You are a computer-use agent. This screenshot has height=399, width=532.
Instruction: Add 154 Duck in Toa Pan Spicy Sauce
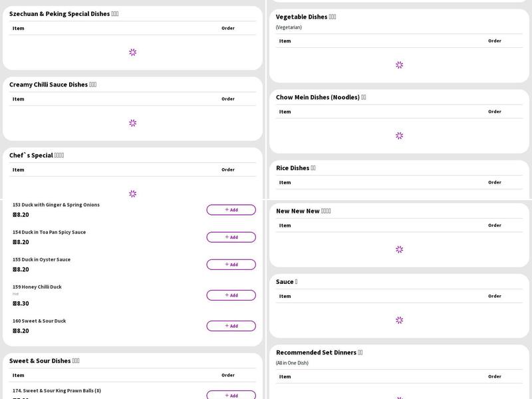(x=231, y=237)
